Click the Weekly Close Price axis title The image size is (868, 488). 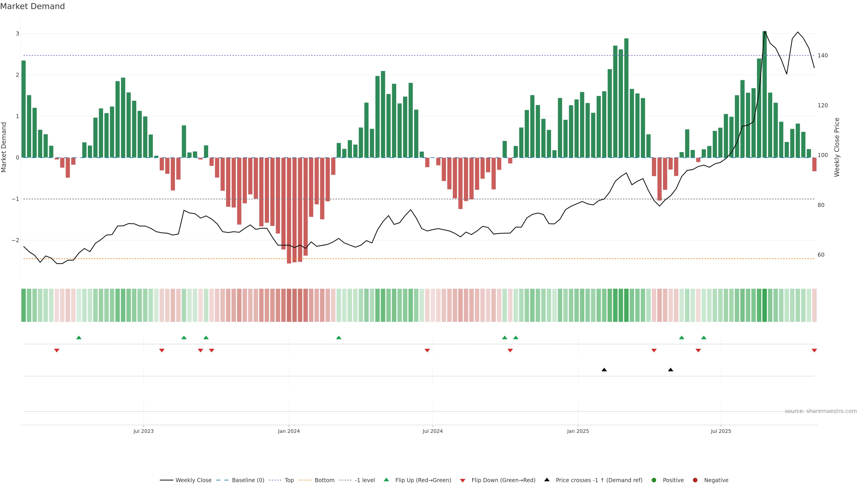click(x=837, y=147)
